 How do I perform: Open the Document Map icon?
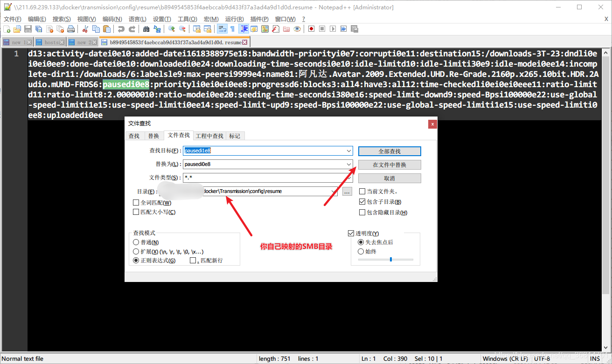(x=265, y=29)
